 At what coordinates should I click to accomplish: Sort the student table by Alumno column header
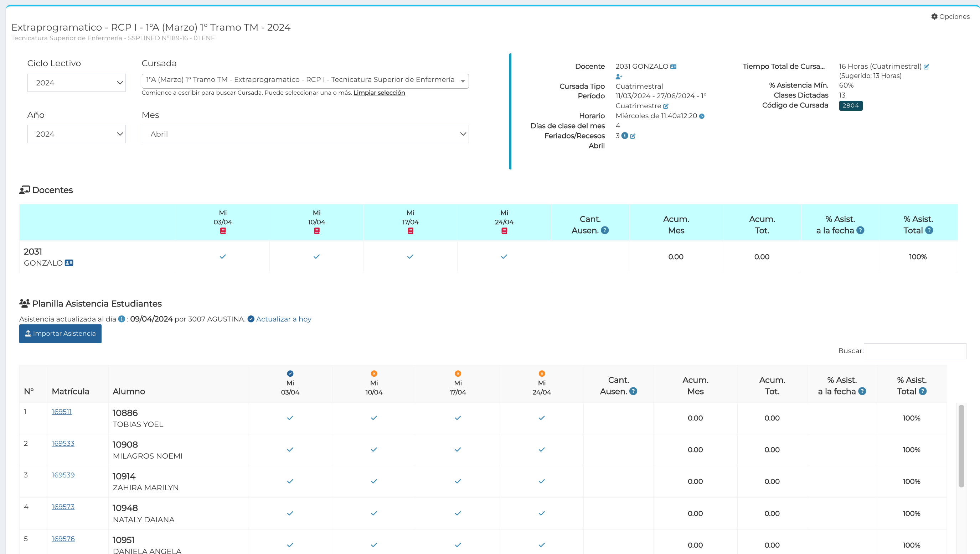(x=129, y=391)
